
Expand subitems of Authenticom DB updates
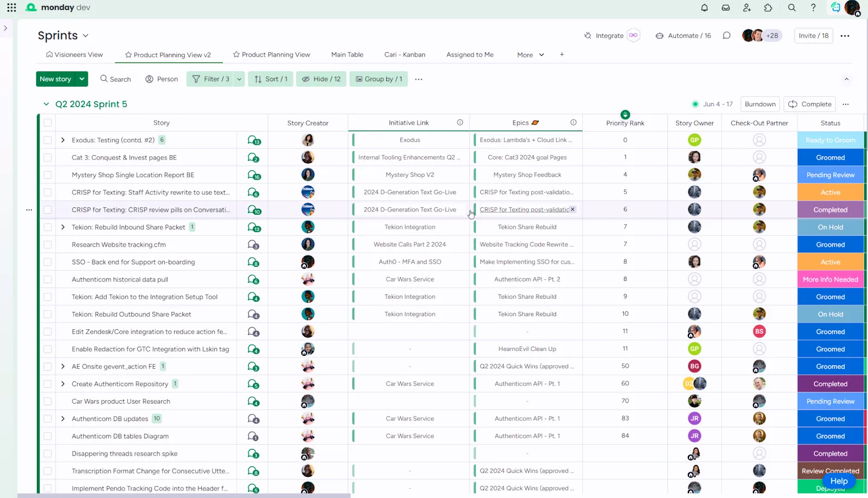[63, 419]
